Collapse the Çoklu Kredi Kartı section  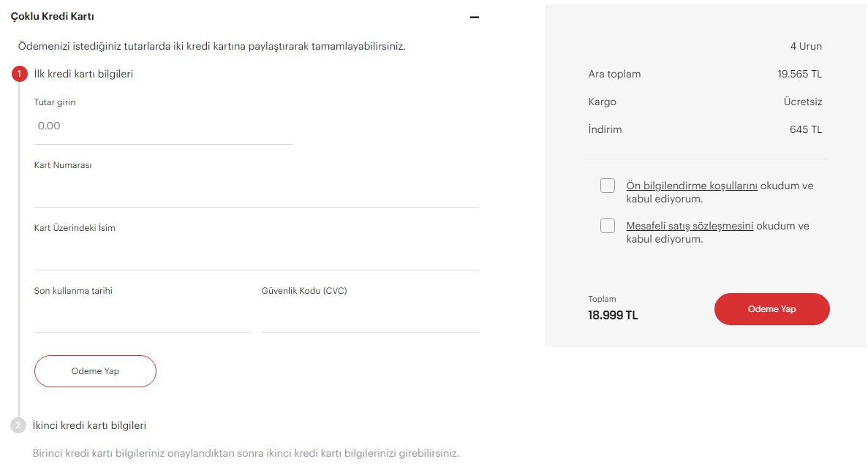tap(475, 17)
